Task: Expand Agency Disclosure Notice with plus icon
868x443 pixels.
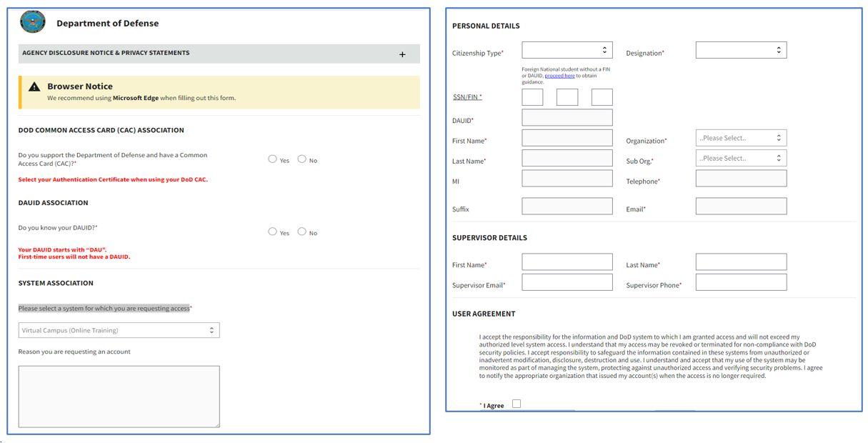Action: click(x=402, y=54)
